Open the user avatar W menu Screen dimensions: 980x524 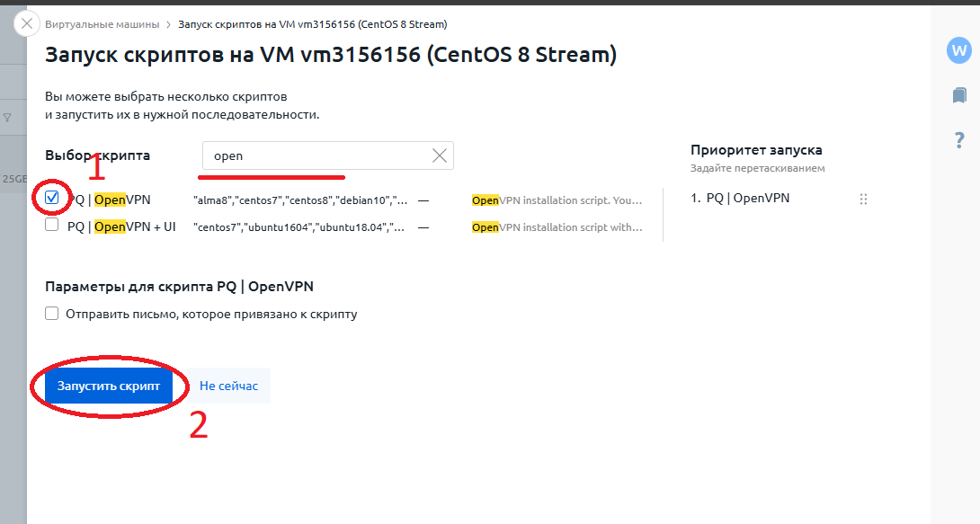point(958,50)
